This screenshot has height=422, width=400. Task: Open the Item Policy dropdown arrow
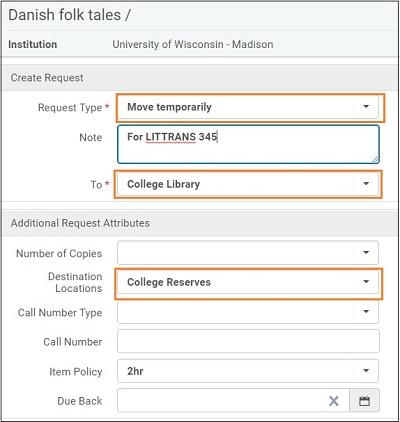point(366,371)
